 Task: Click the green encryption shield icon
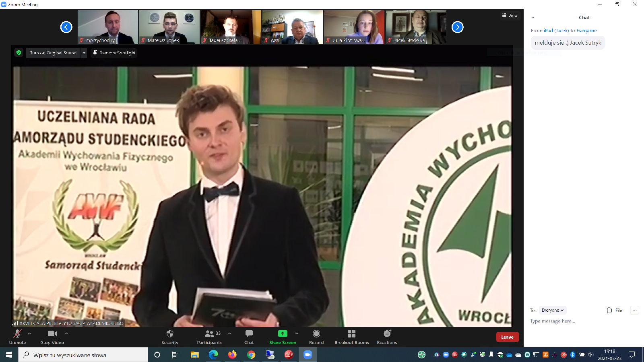(x=19, y=53)
